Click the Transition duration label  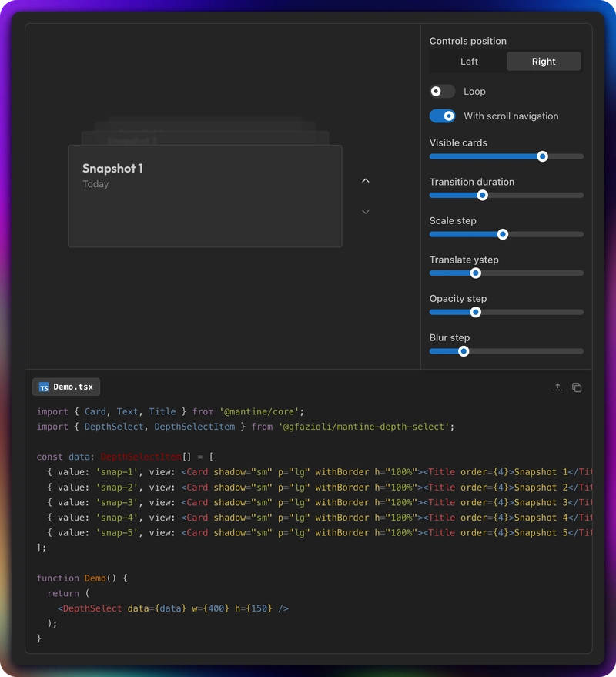tap(471, 182)
